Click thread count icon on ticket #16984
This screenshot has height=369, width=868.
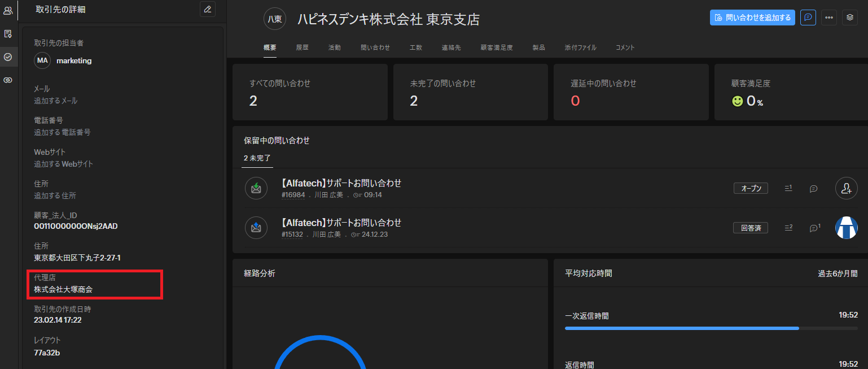(x=788, y=188)
